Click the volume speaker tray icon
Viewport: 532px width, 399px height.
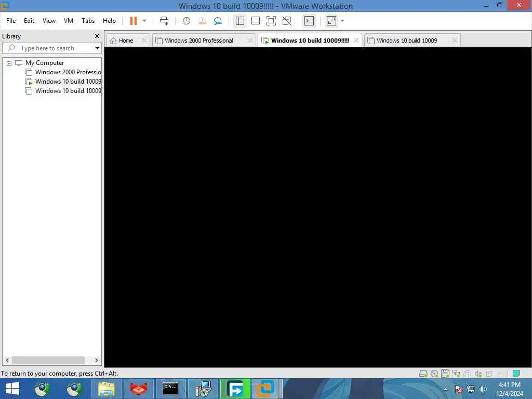[x=483, y=389]
